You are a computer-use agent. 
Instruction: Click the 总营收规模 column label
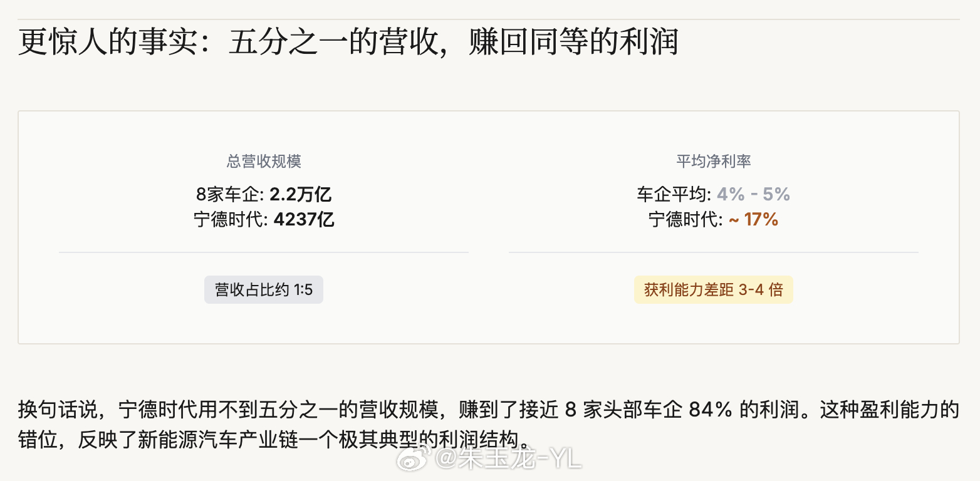pyautogui.click(x=264, y=161)
